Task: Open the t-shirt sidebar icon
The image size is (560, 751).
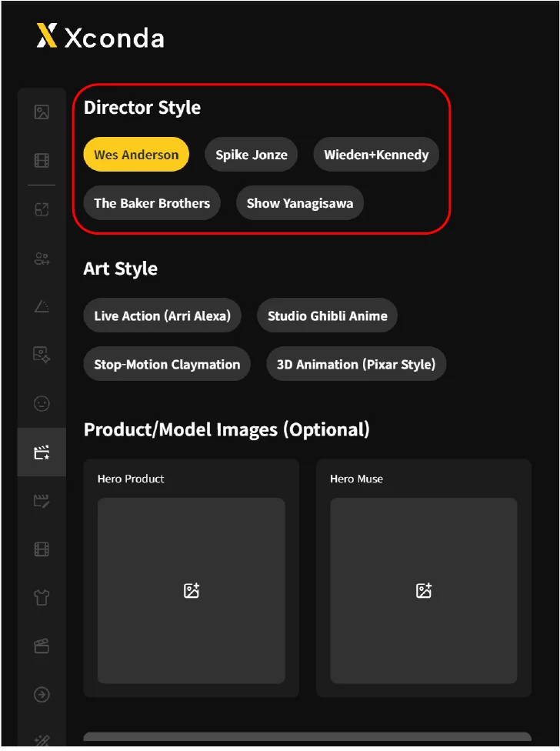Action: click(42, 597)
